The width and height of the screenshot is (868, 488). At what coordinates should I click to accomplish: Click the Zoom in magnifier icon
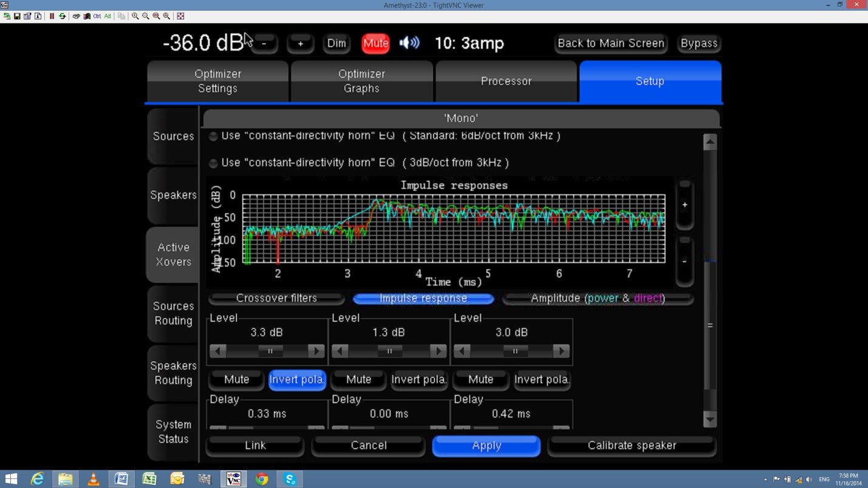click(135, 16)
